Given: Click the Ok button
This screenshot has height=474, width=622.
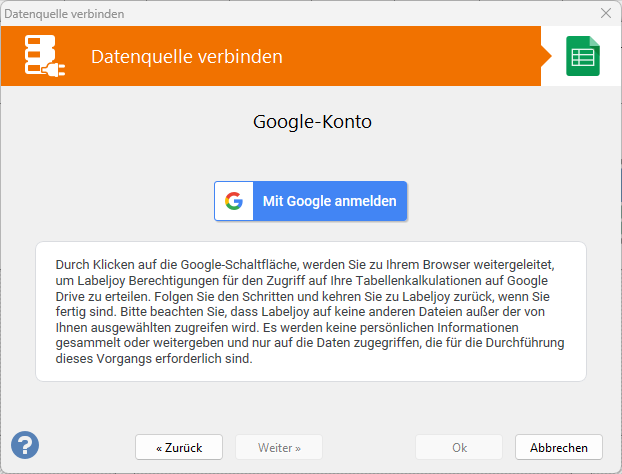Looking at the screenshot, I should (x=459, y=447).
